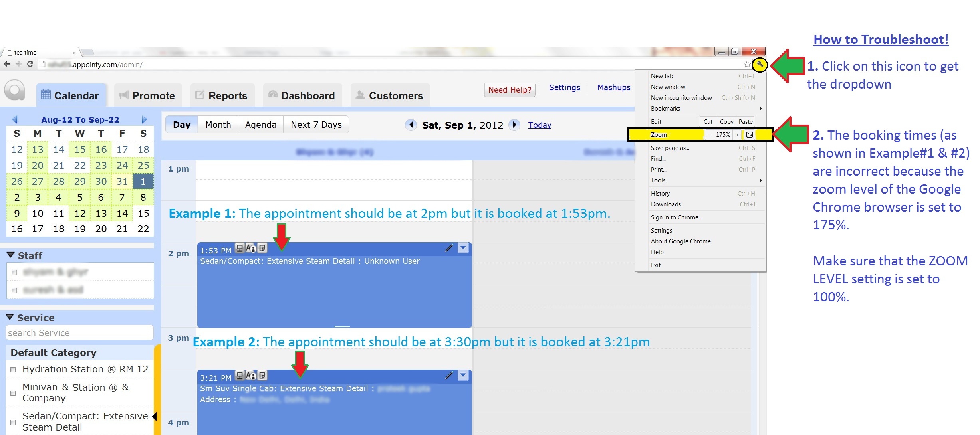Check the Minivan & Station service checkbox
This screenshot has height=435, width=980.
click(13, 393)
